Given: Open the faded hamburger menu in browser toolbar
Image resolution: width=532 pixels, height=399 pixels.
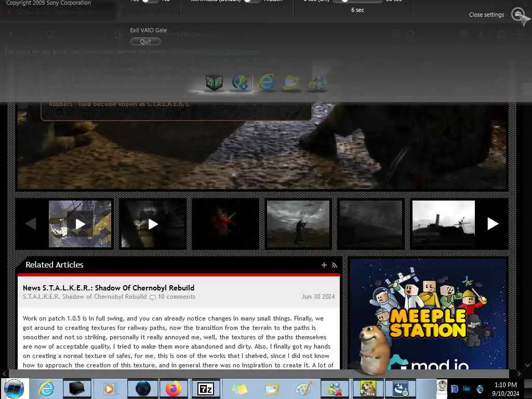Looking at the screenshot, I should pyautogui.click(x=520, y=34).
